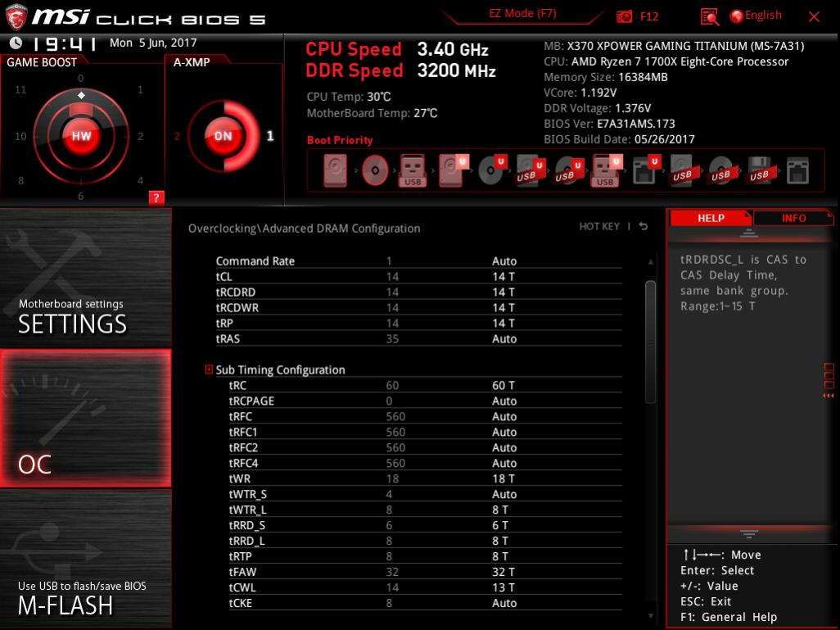Click the F12 screenshot camera icon
Screen dimensions: 840x630
(625, 16)
